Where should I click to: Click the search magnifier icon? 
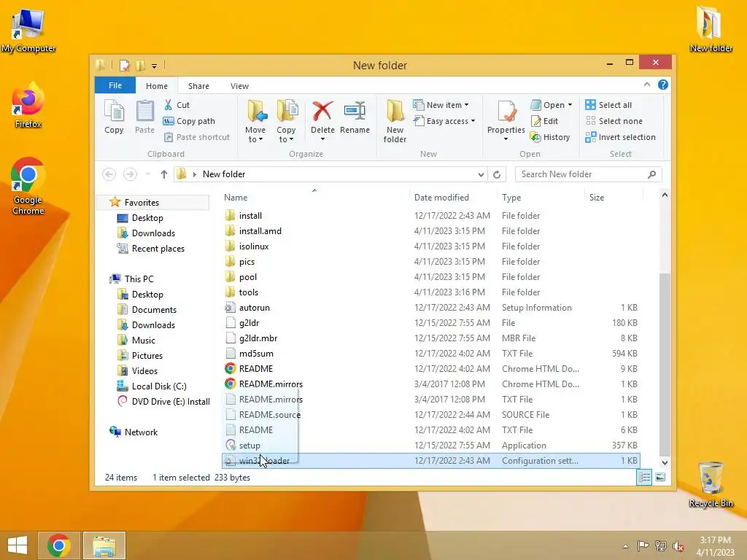(x=651, y=174)
